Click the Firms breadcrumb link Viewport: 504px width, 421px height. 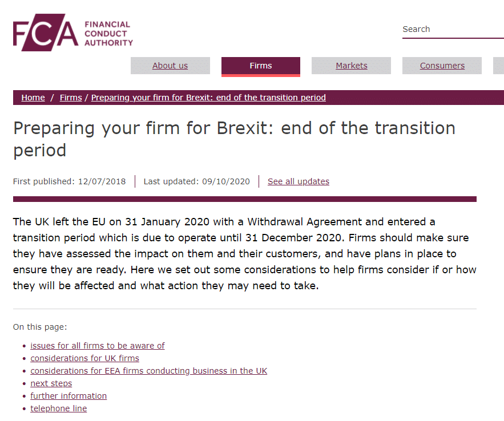[71, 98]
